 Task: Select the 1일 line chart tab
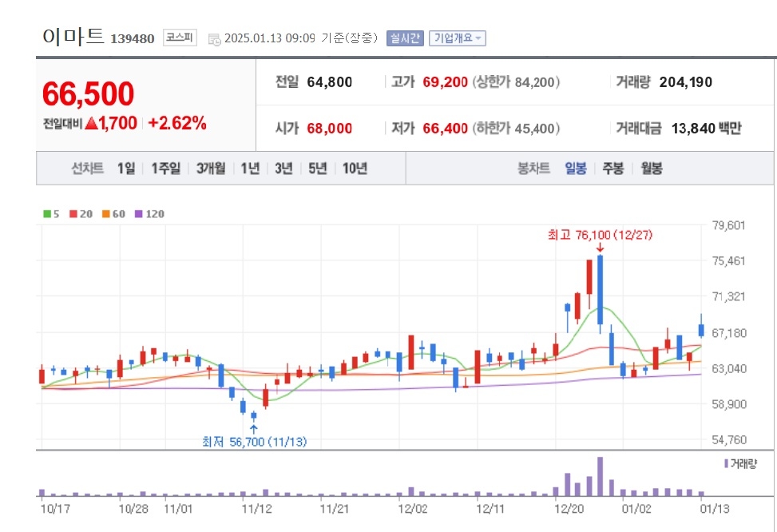coord(126,169)
